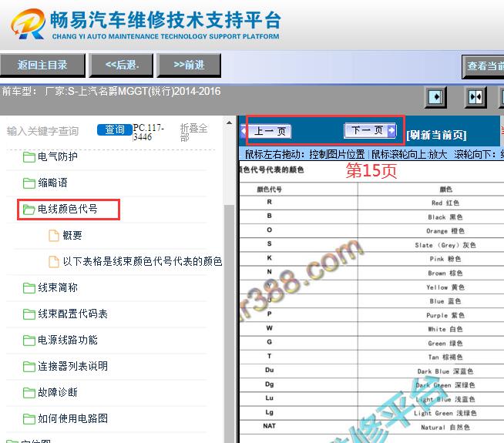Click the [刷新当前页] refresh link

click(x=436, y=135)
